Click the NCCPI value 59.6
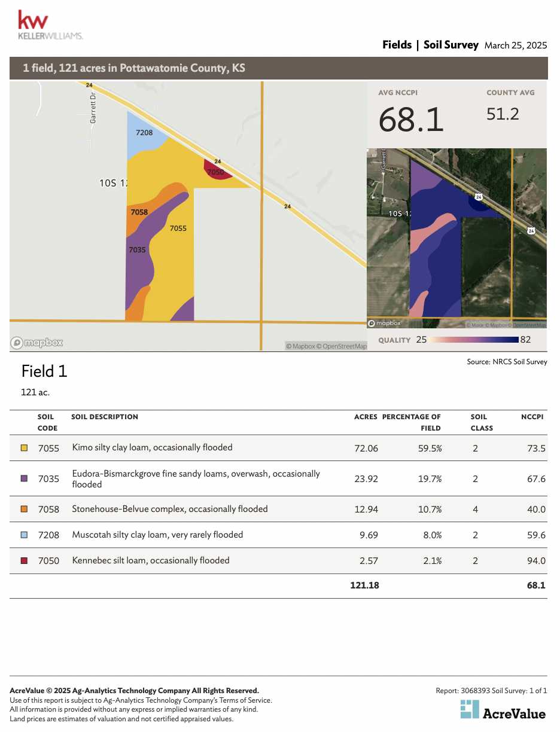Screen dimensions: 560x732 [x=536, y=535]
